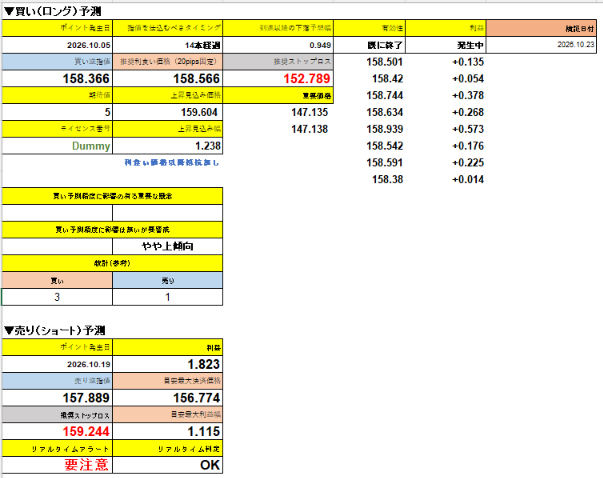
Task: Click the profit value +0.014
Action: coord(468,180)
